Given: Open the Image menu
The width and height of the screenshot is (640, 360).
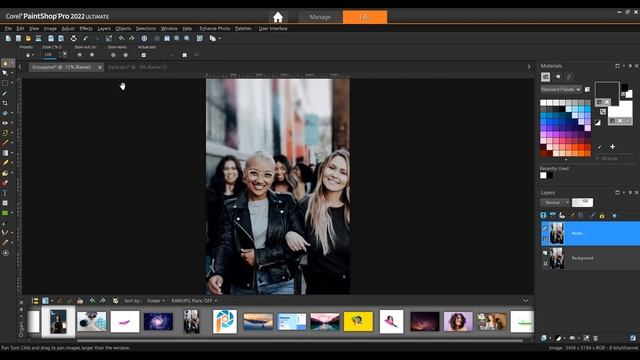Looking at the screenshot, I should coord(50,29).
